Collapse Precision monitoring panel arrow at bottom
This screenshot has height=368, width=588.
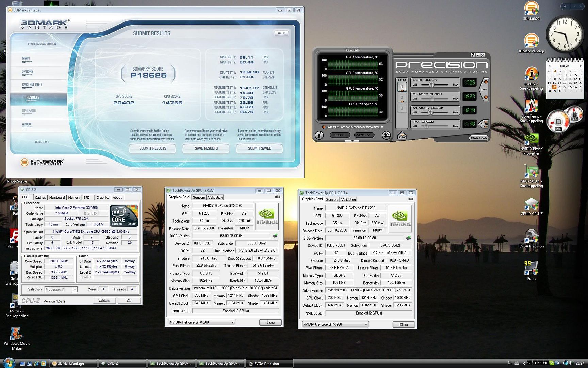pos(352,141)
